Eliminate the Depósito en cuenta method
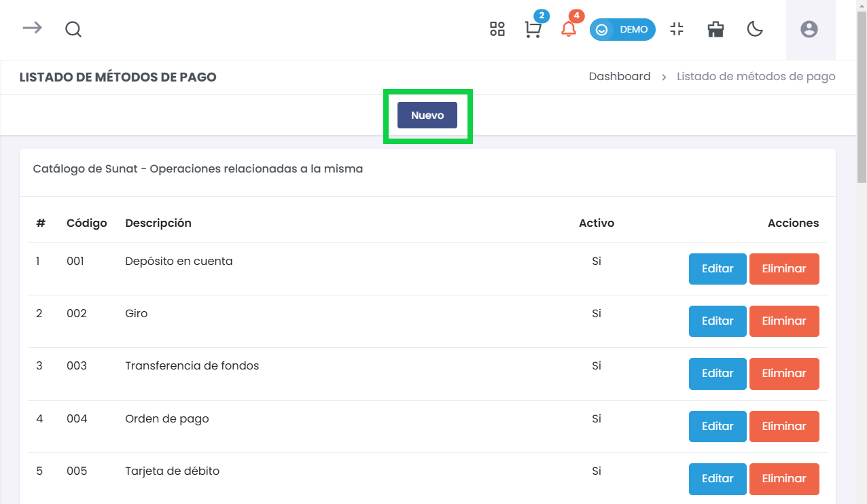Image resolution: width=867 pixels, height=504 pixels. (784, 268)
